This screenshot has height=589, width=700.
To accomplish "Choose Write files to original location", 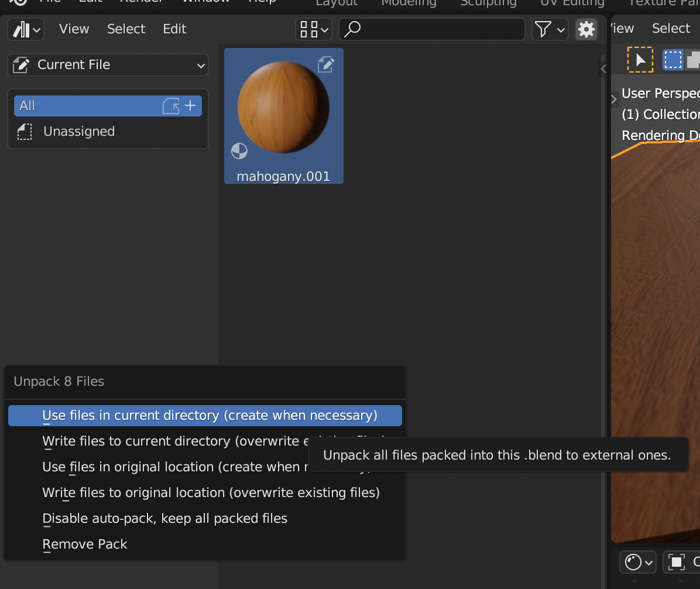I will pos(211,493).
